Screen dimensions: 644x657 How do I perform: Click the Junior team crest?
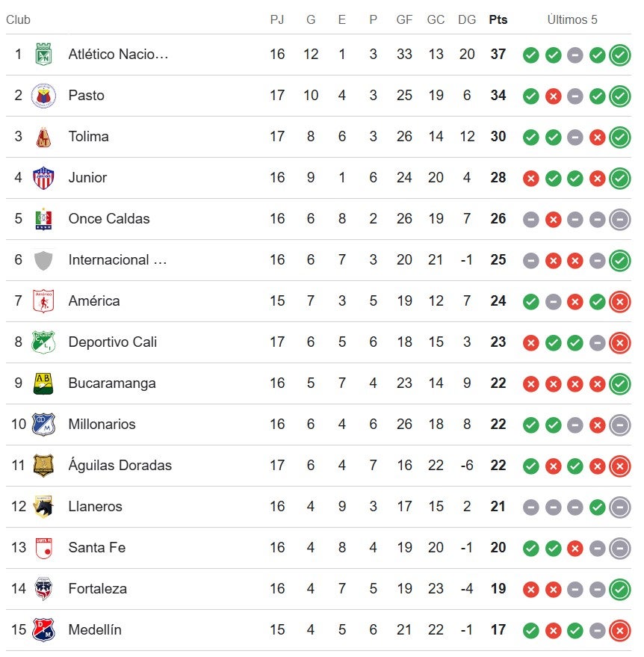[43, 178]
